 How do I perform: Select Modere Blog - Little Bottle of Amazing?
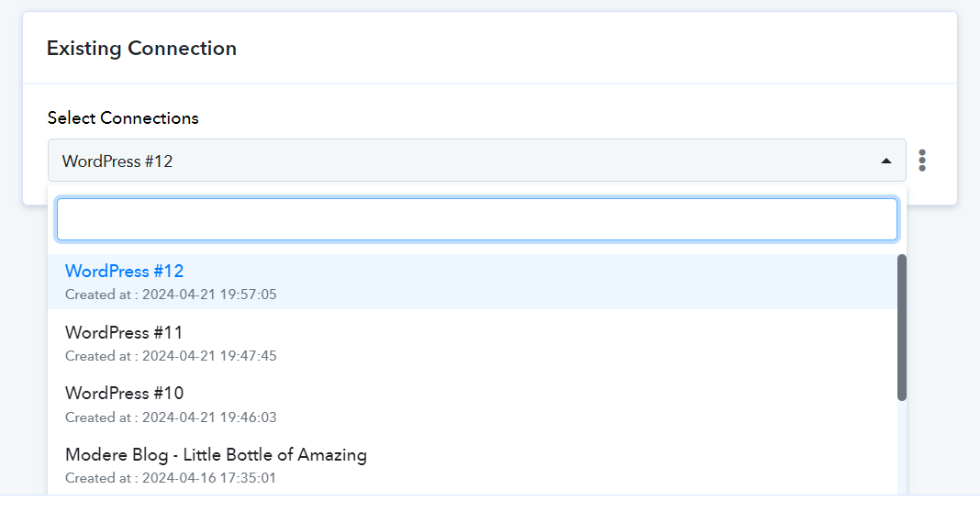[473, 465]
